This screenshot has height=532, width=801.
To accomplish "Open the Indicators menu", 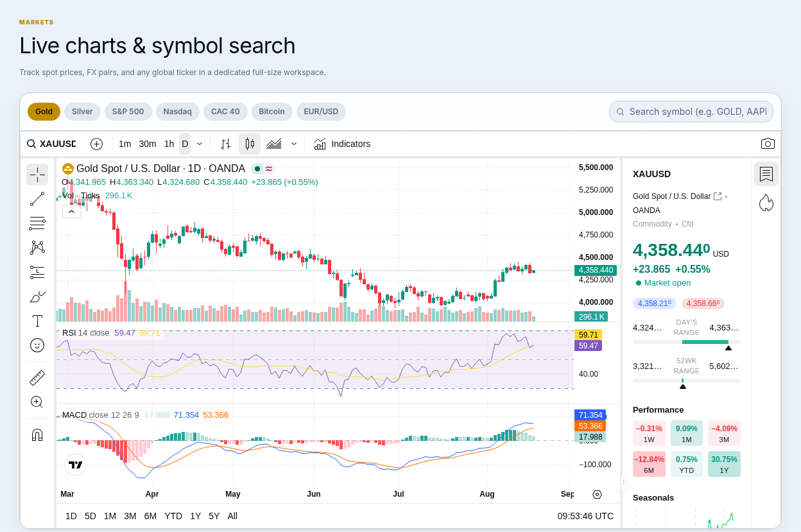I will [x=342, y=144].
